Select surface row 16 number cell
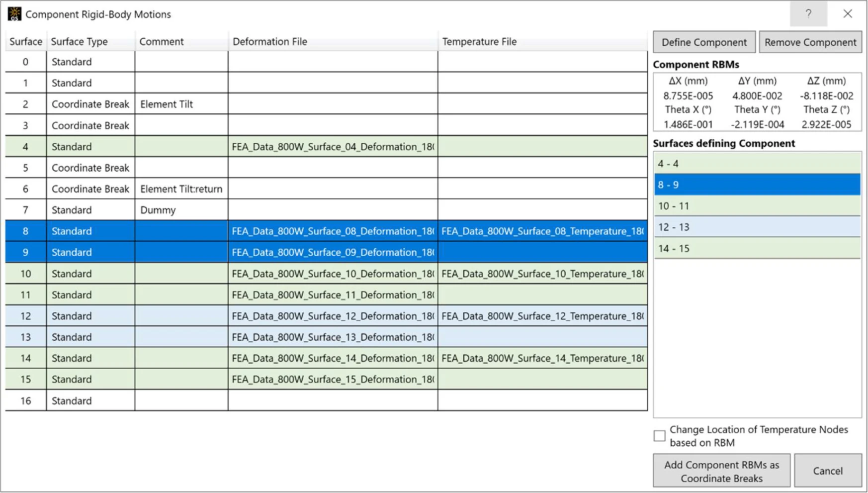 [x=26, y=400]
